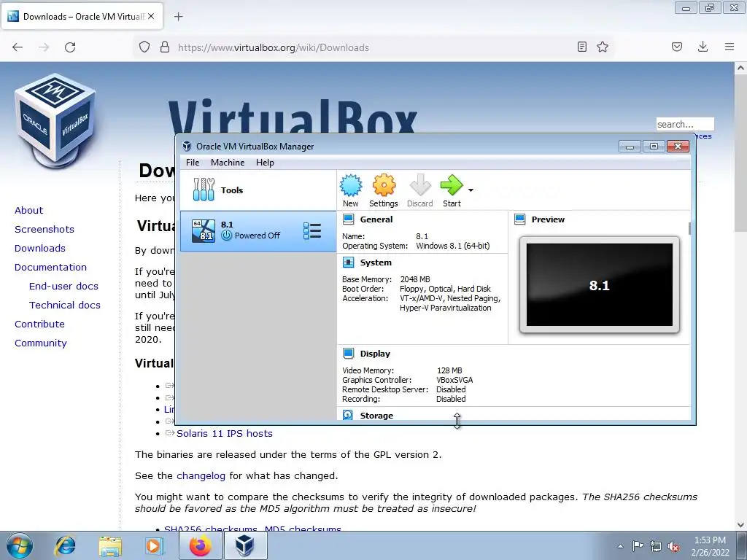Go back in Firefox

pyautogui.click(x=18, y=47)
